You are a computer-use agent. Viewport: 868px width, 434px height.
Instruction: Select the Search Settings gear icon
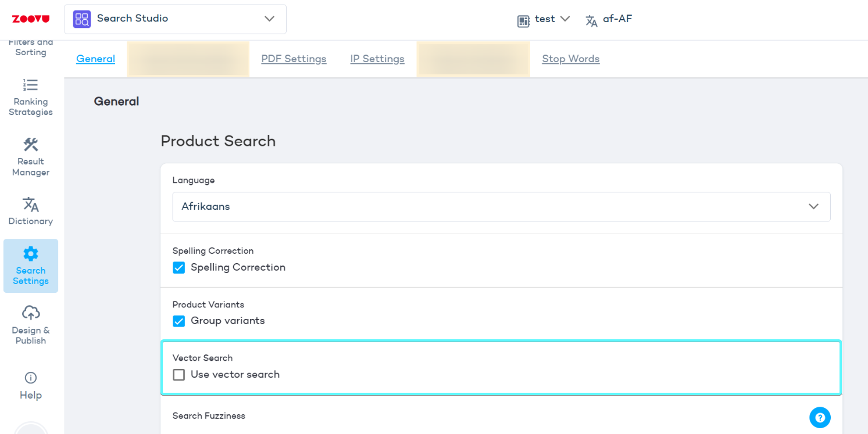[x=30, y=253]
